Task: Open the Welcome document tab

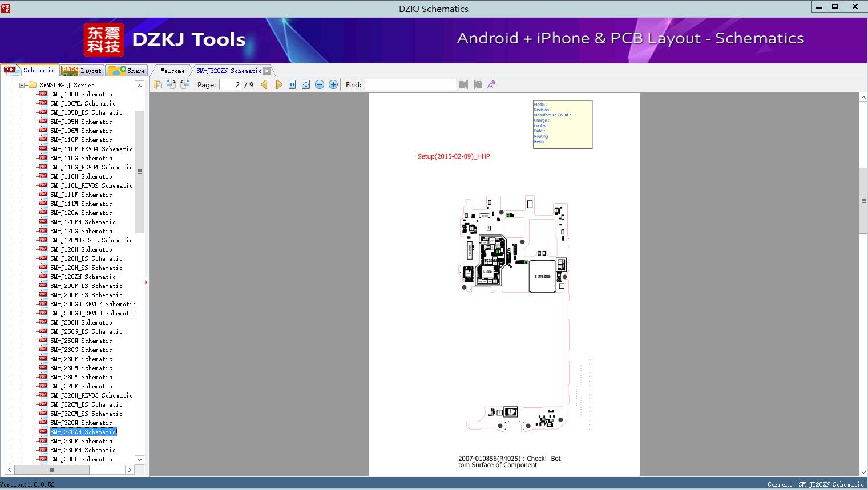Action: (172, 71)
